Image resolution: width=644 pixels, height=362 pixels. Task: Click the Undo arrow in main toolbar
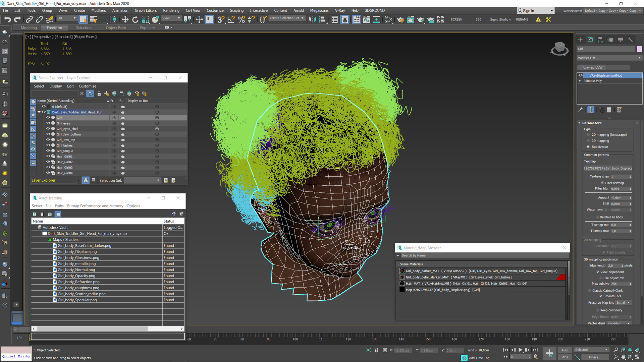[x=7, y=19]
